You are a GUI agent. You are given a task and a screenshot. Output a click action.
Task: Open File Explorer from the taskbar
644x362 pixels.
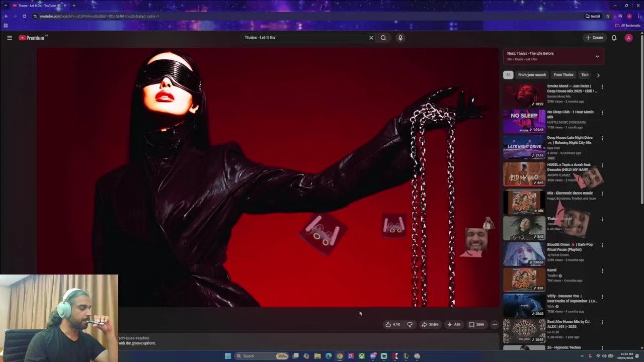(x=317, y=356)
